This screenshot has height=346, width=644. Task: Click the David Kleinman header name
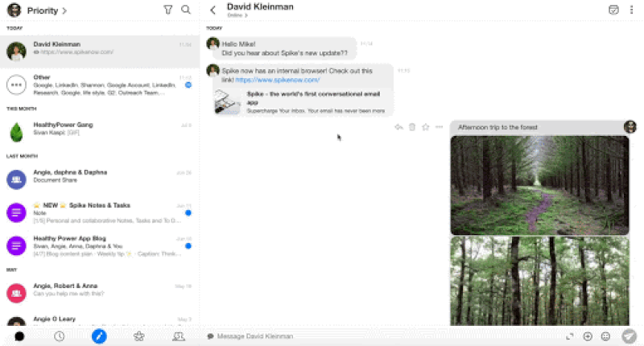[260, 6]
